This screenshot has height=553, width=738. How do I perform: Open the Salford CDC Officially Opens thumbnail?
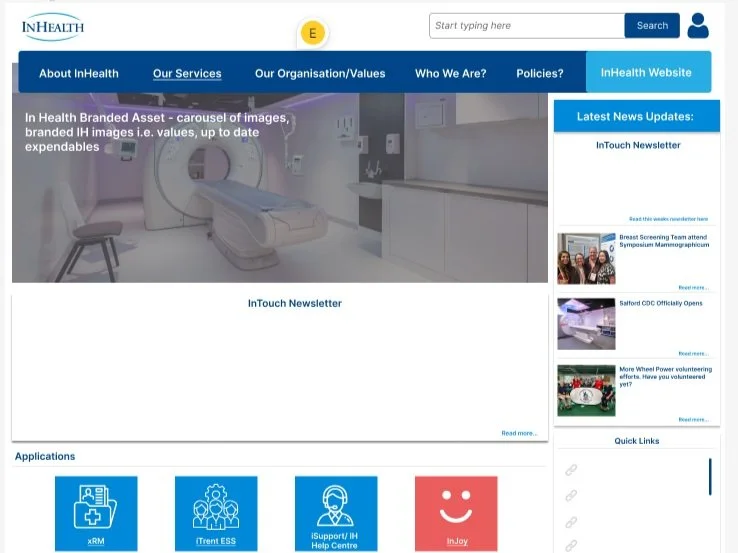[586, 324]
